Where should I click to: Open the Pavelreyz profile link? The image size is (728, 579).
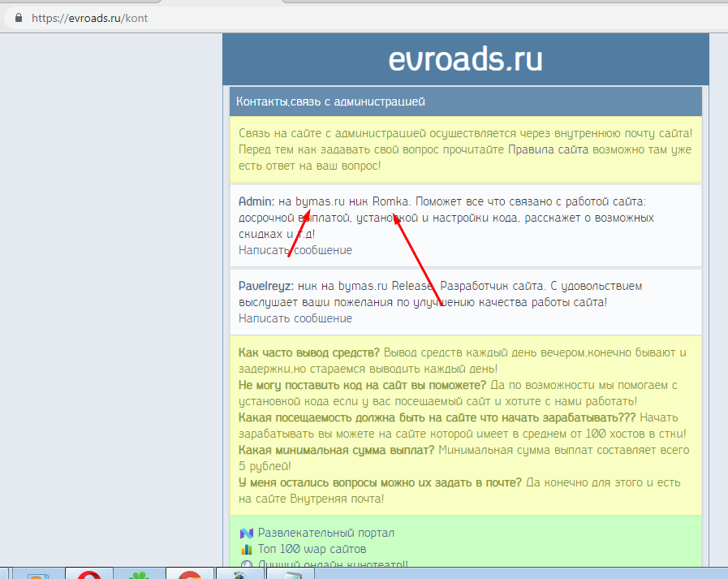tap(266, 286)
